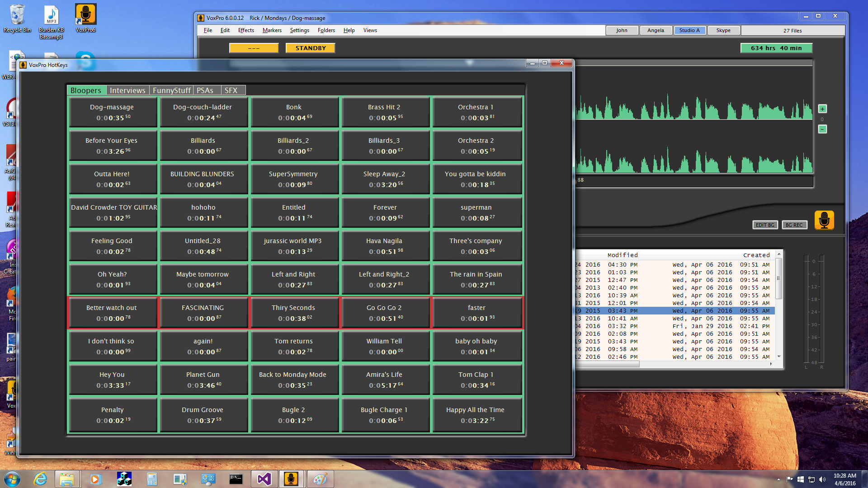Viewport: 868px width, 488px height.
Task: Toggle the Studio A user button
Action: [689, 30]
